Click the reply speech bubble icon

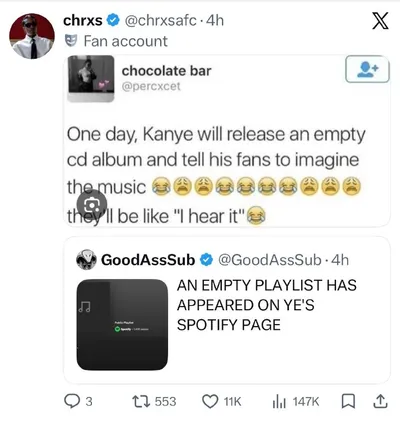click(x=71, y=401)
